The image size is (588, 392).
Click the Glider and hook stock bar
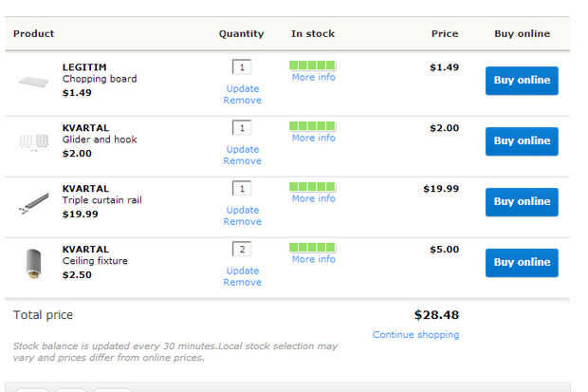point(312,126)
